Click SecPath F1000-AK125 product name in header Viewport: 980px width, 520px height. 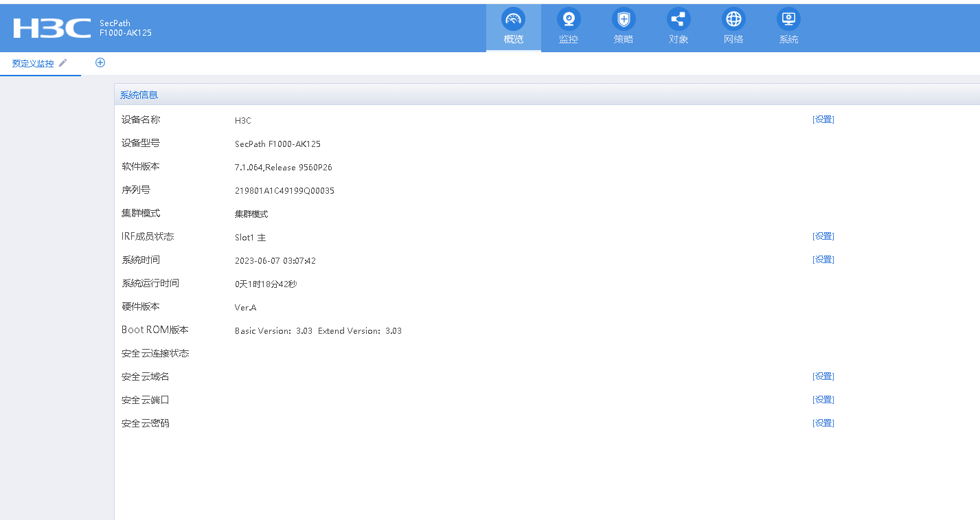125,28
